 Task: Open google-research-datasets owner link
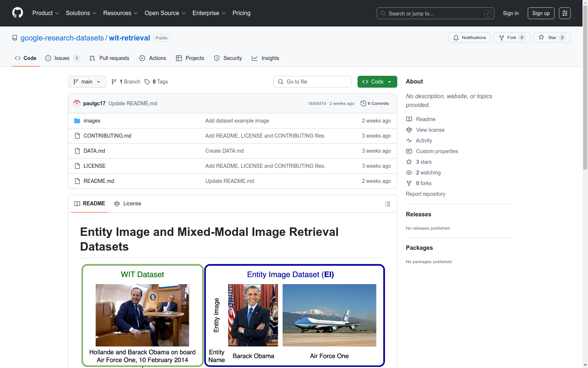coord(62,38)
